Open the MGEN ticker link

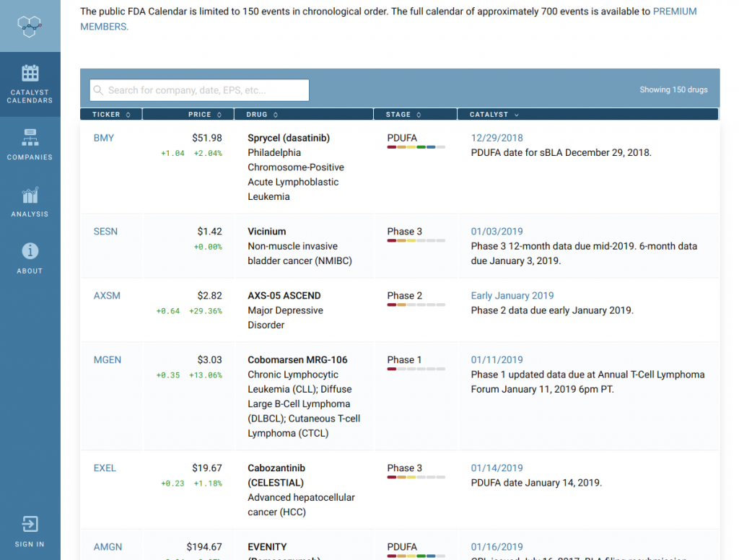tap(108, 359)
